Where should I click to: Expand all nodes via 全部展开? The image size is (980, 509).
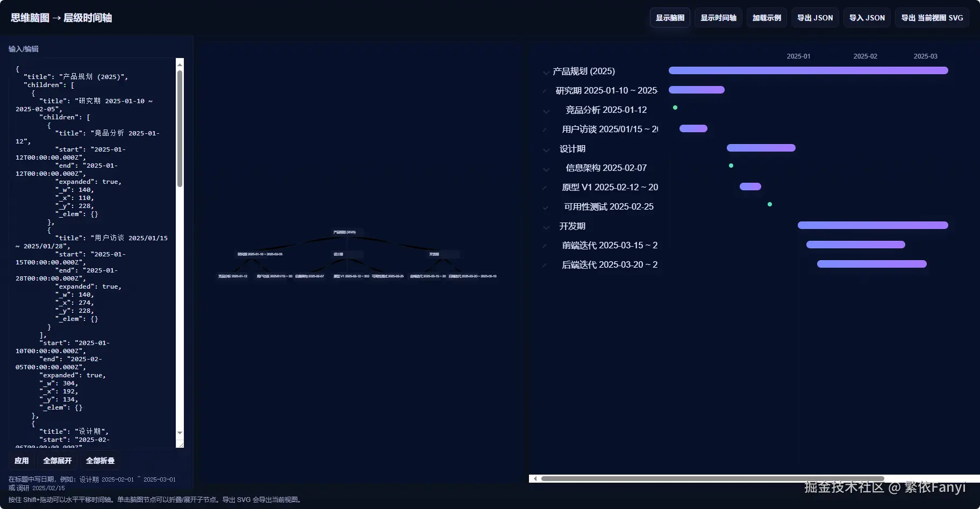click(57, 461)
